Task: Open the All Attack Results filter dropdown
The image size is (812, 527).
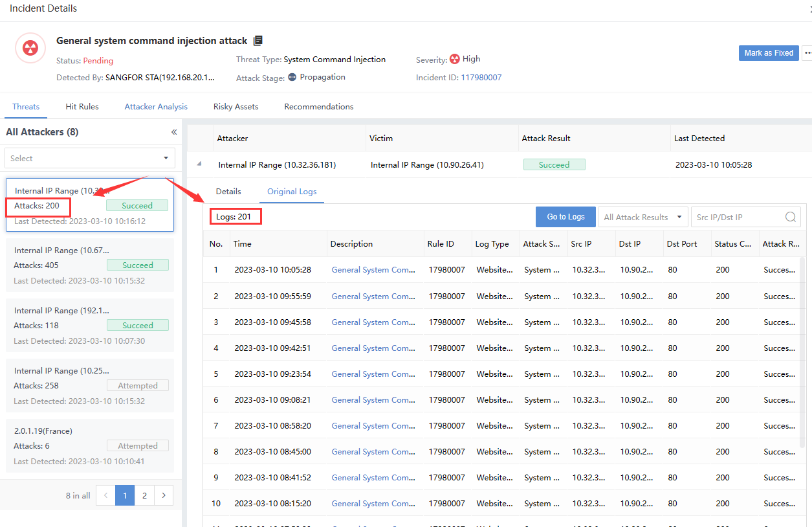Action: tap(642, 217)
